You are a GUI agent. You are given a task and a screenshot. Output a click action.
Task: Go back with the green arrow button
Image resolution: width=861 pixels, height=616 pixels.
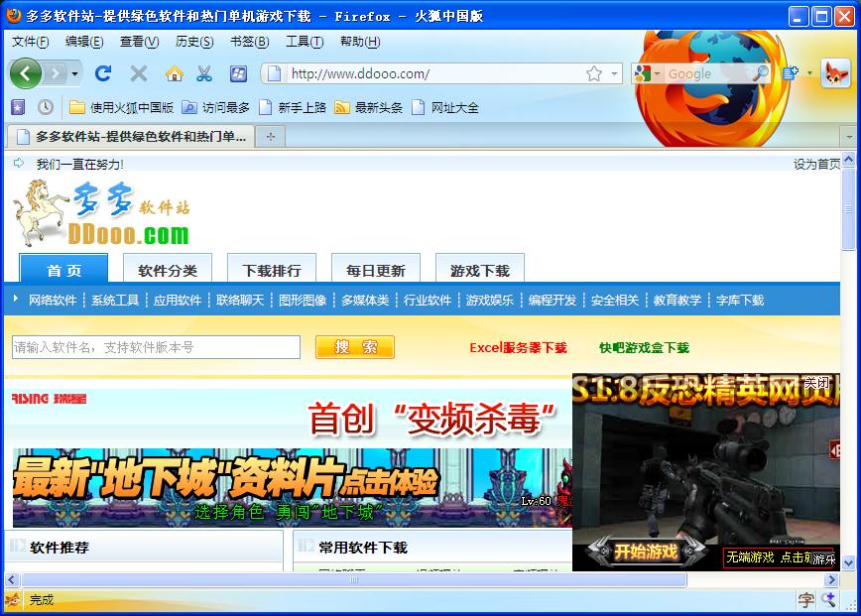(25, 73)
